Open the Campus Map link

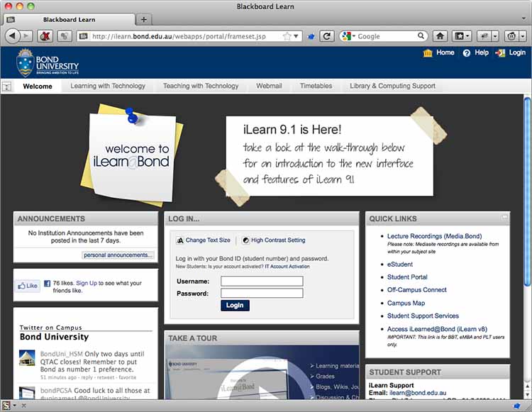pos(406,304)
